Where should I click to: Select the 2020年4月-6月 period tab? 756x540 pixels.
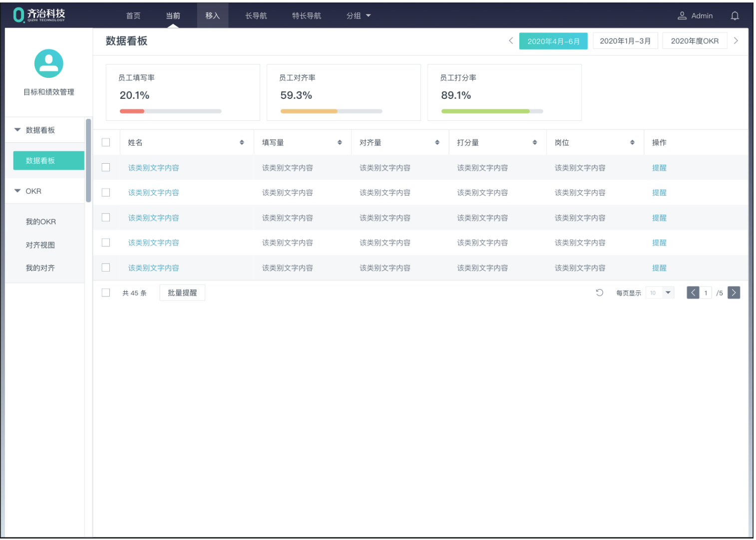[553, 41]
